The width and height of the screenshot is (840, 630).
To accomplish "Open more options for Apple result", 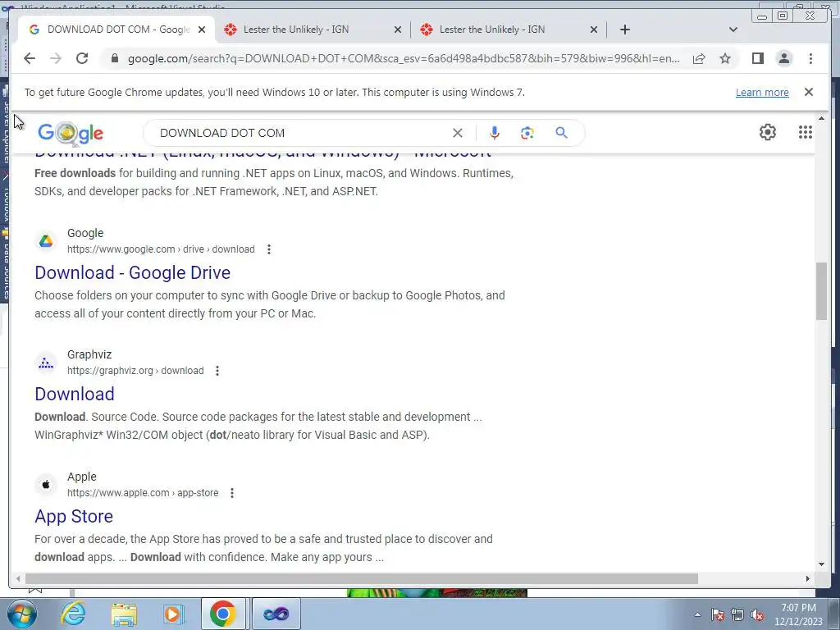I will pos(232,493).
